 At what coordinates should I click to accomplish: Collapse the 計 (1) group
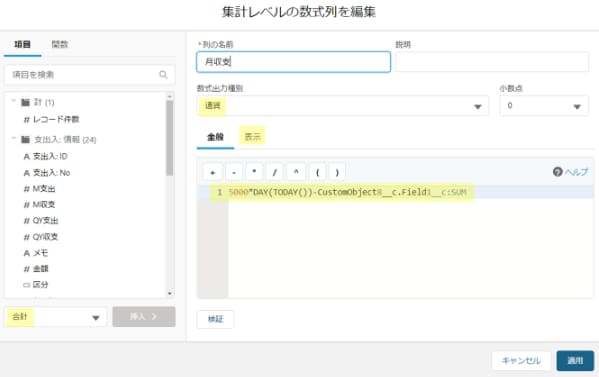(x=14, y=101)
